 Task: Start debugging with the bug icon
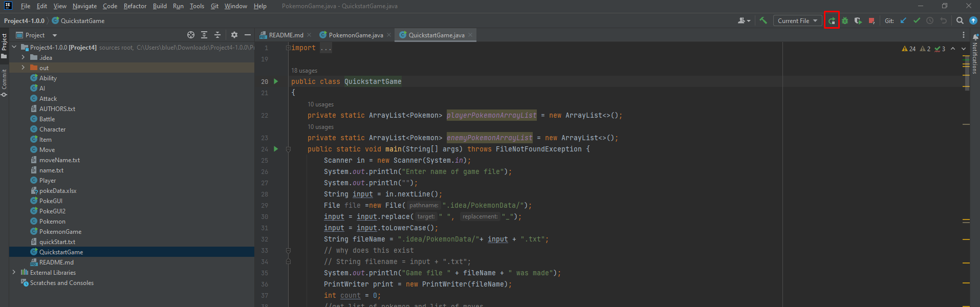(845, 21)
